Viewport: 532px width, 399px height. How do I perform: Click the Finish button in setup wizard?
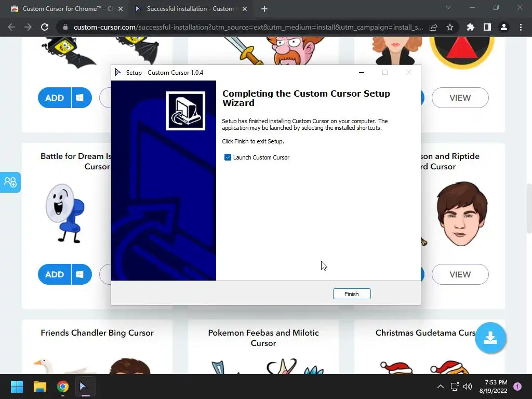(x=352, y=294)
